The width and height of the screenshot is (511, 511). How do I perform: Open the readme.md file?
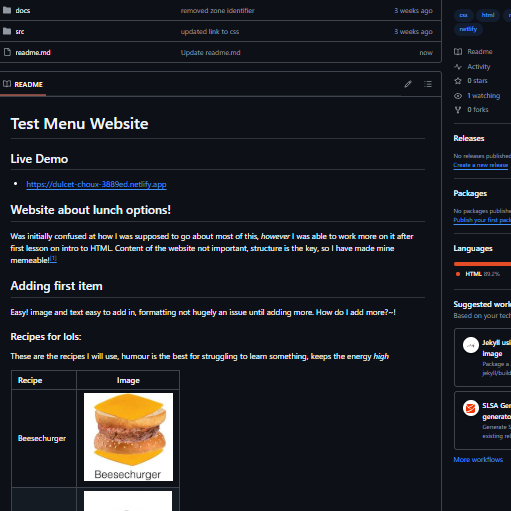33,53
